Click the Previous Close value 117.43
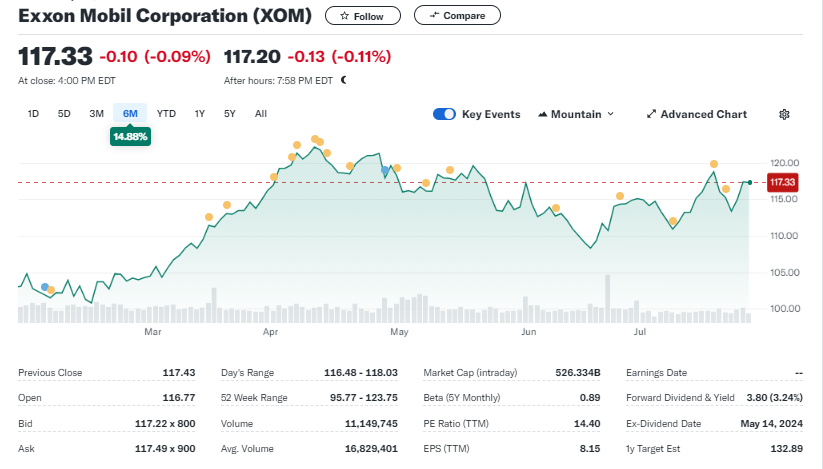The image size is (823, 469). coord(179,372)
